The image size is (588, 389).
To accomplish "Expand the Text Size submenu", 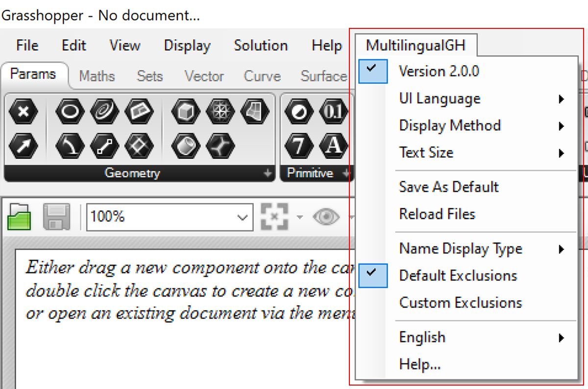I will (467, 153).
